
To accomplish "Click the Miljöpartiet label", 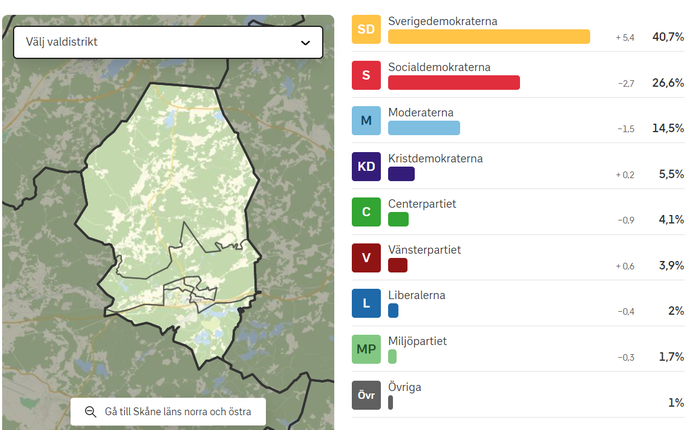I will [417, 342].
